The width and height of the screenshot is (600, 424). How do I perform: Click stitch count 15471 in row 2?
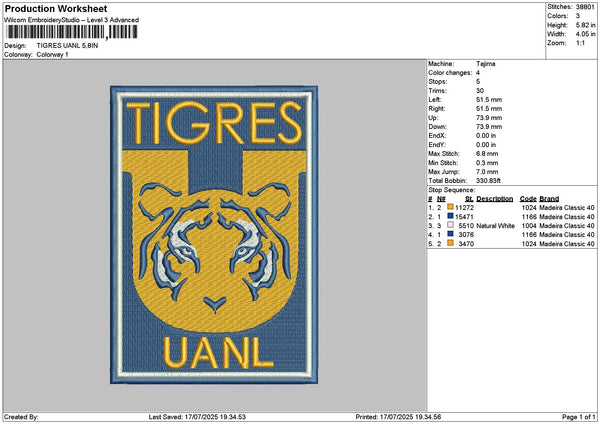tap(464, 217)
